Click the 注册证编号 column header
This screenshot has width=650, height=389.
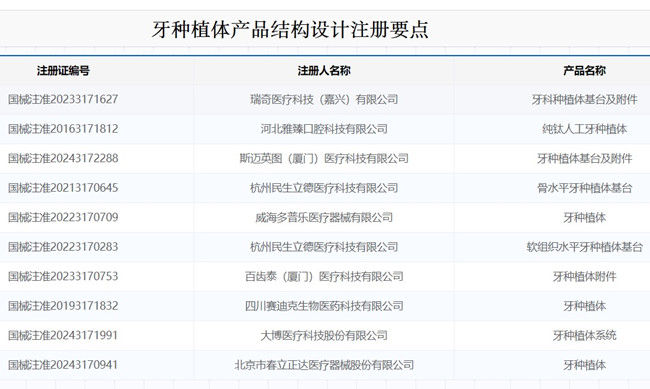click(x=63, y=71)
